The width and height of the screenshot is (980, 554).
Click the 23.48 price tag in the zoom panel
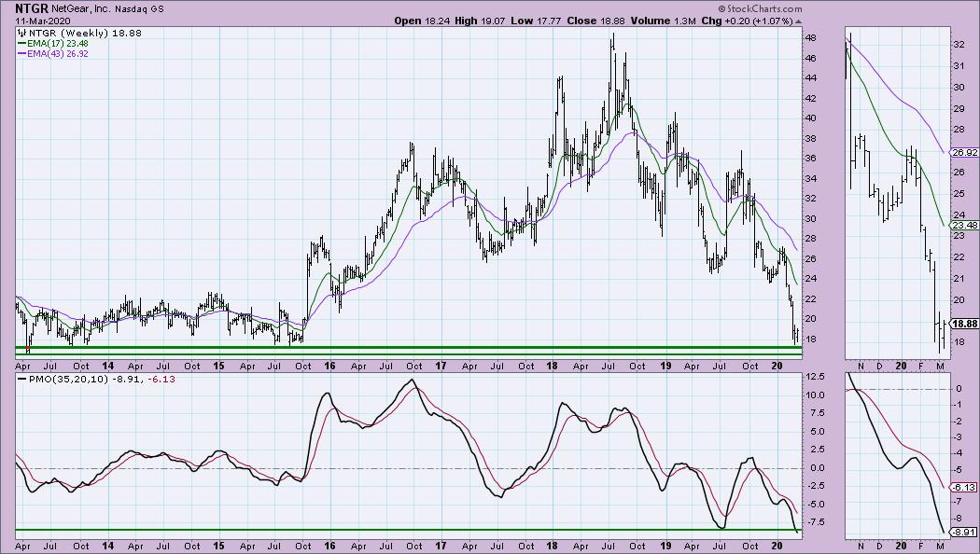coord(963,226)
